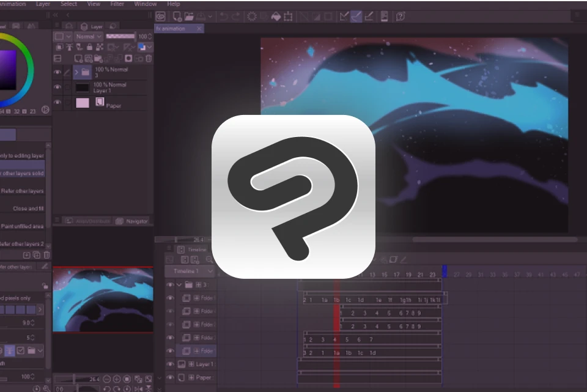Select the 'Paint unfilled area' sub tool
The height and width of the screenshot is (392, 587).
(x=23, y=226)
